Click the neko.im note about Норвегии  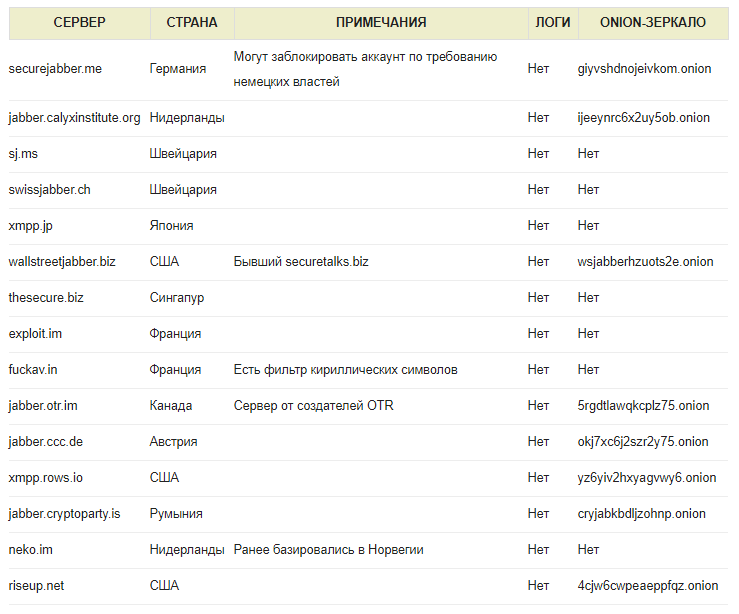click(328, 549)
